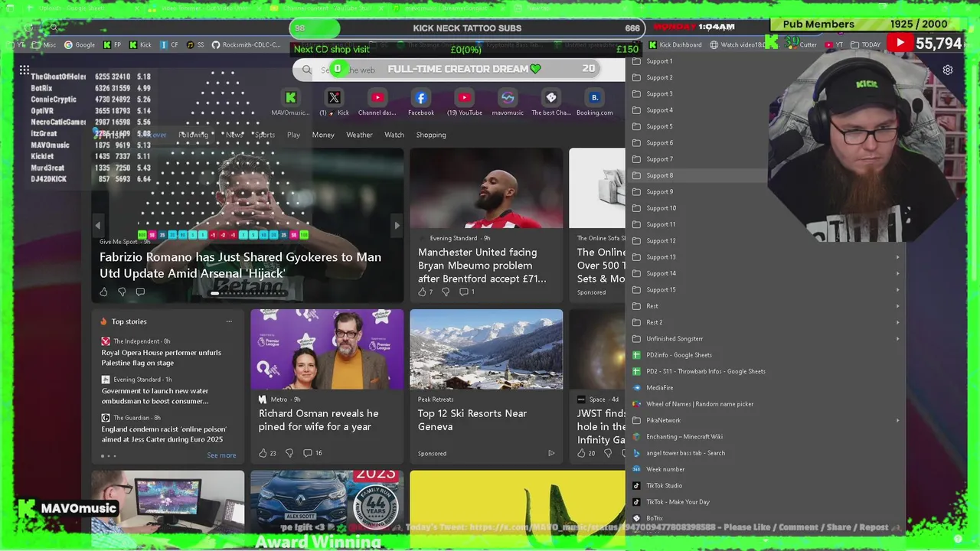980x551 pixels.
Task: Expand the Rest folder submenu arrow
Action: [897, 306]
